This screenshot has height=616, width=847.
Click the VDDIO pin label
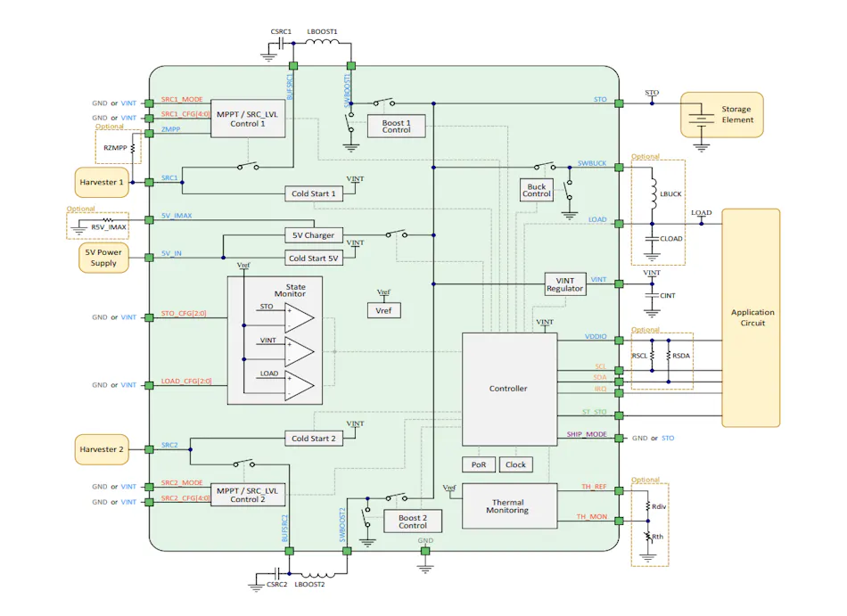[596, 336]
